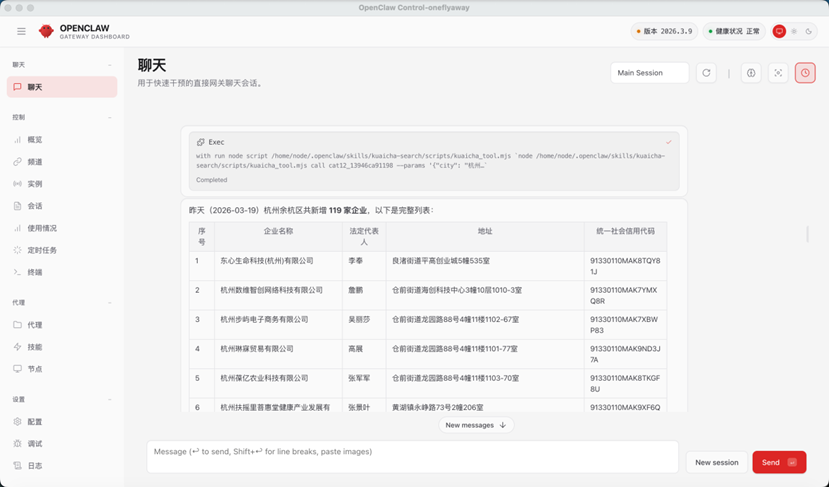Click the 119 家企业 summary text
The image size is (829, 487).
coord(348,210)
